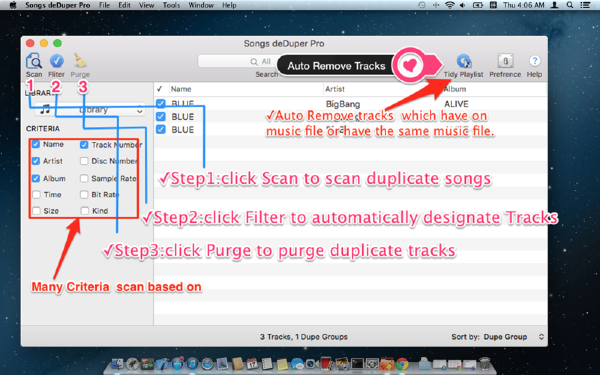Open Reminders from the Dock
The image size is (600, 375).
[x=267, y=364]
